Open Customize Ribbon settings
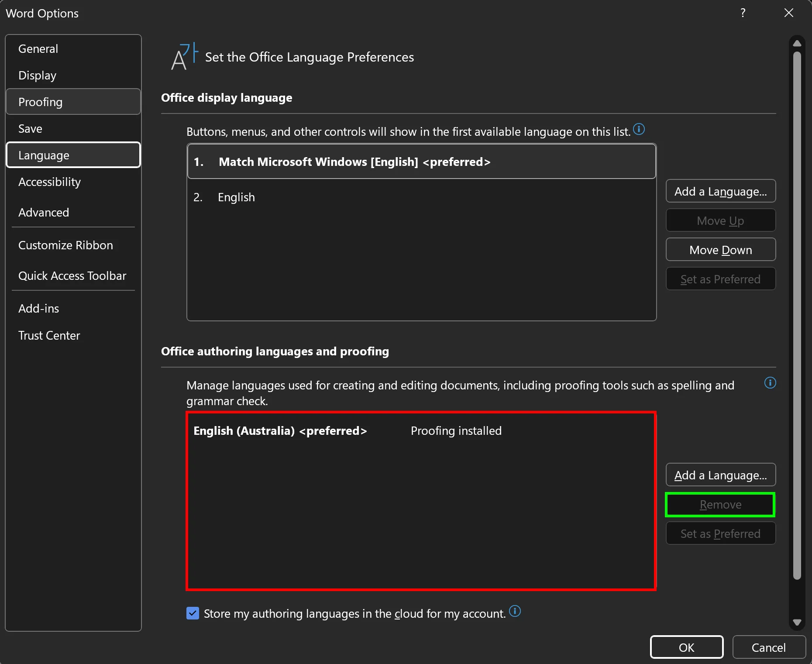Image resolution: width=812 pixels, height=664 pixels. [x=73, y=245]
